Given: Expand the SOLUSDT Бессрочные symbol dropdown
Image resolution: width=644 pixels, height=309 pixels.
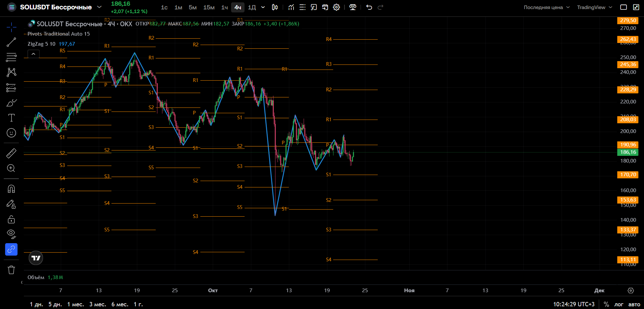Looking at the screenshot, I should [x=99, y=7].
